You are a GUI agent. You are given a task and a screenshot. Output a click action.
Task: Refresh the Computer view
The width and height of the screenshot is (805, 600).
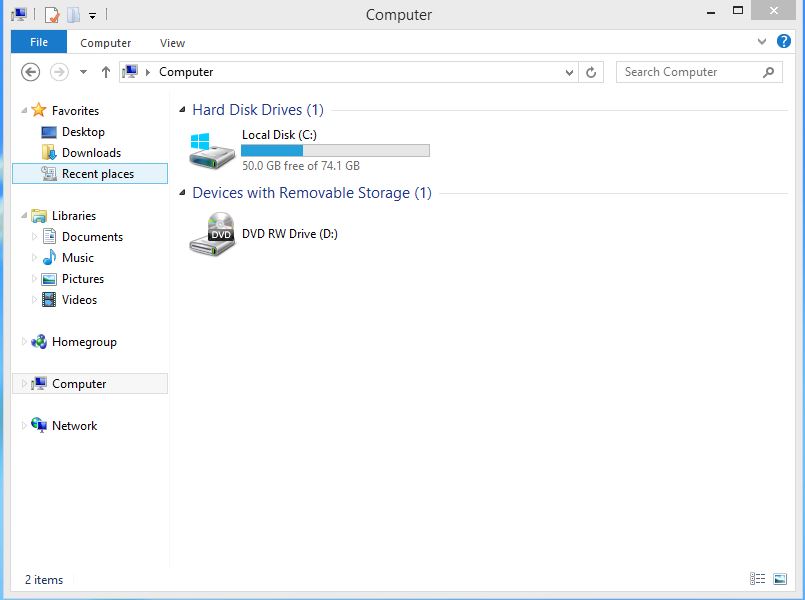click(591, 72)
